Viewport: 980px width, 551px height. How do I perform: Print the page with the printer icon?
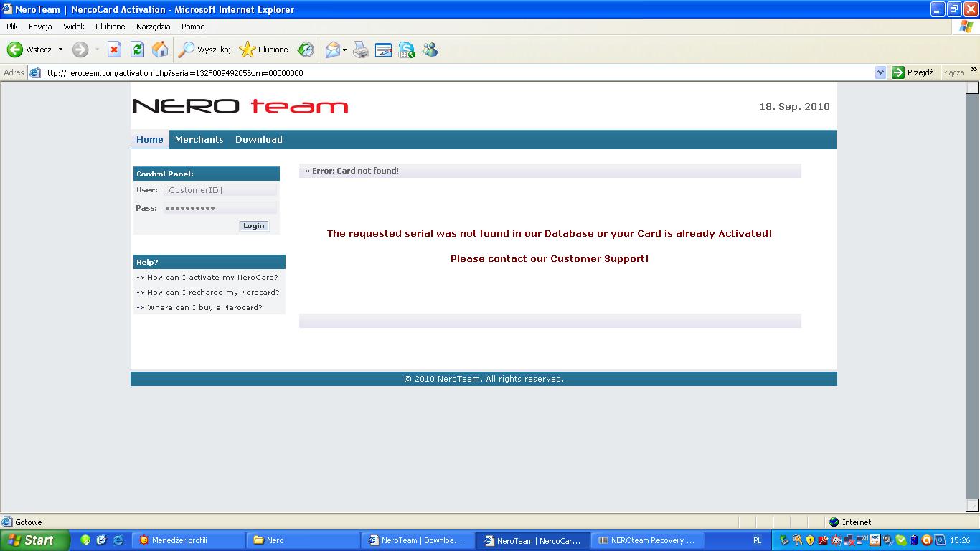[x=361, y=50]
